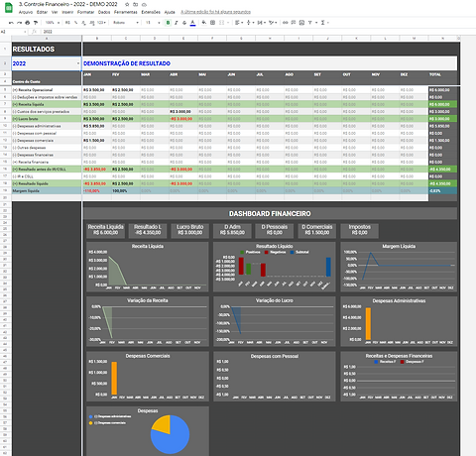Open the Arquivo menu
The height and width of the screenshot is (456, 476).
click(26, 12)
